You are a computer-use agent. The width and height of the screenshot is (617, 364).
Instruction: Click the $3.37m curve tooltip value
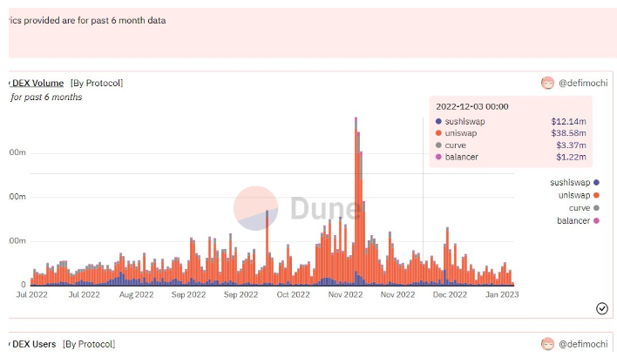[x=571, y=145]
